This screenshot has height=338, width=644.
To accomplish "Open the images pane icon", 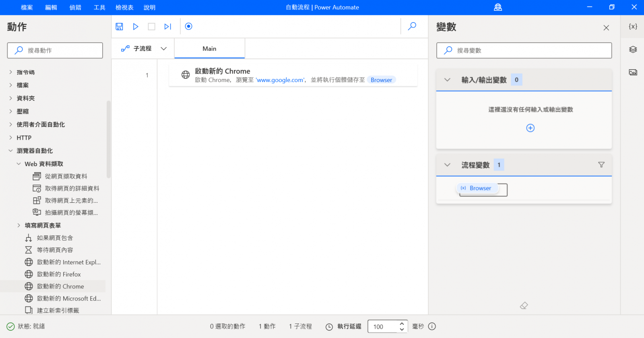I will 633,72.
